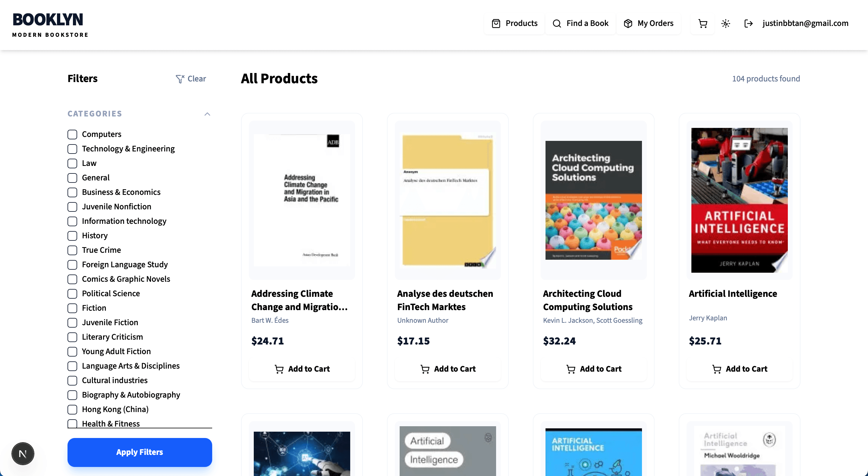Check the Technology & Engineering checkbox
This screenshot has height=476, width=868.
pyautogui.click(x=72, y=149)
